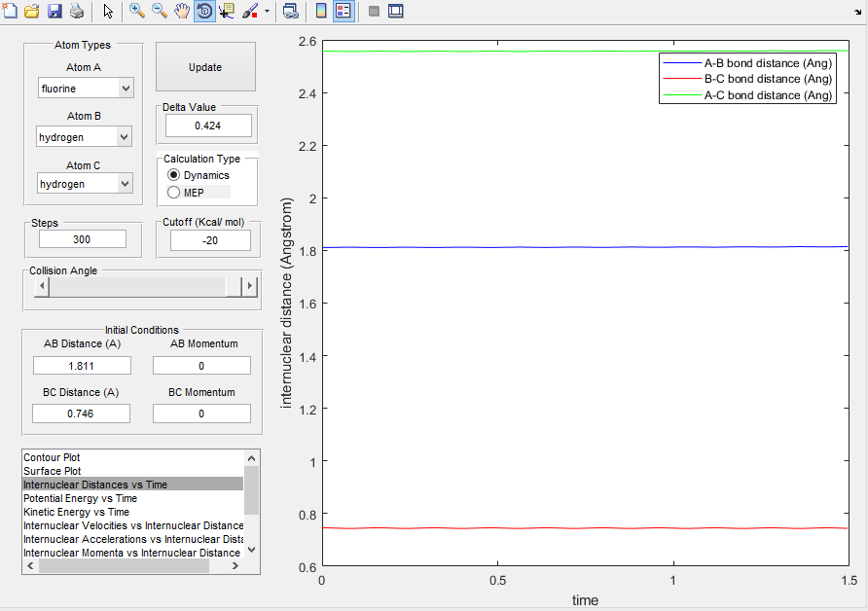Save the figure with the floppy disk icon

[54, 12]
